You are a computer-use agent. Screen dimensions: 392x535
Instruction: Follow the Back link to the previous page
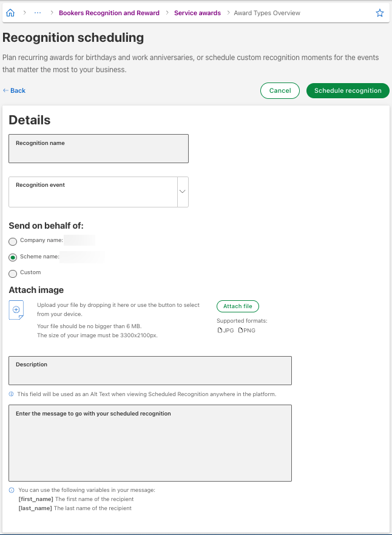[x=13, y=90]
